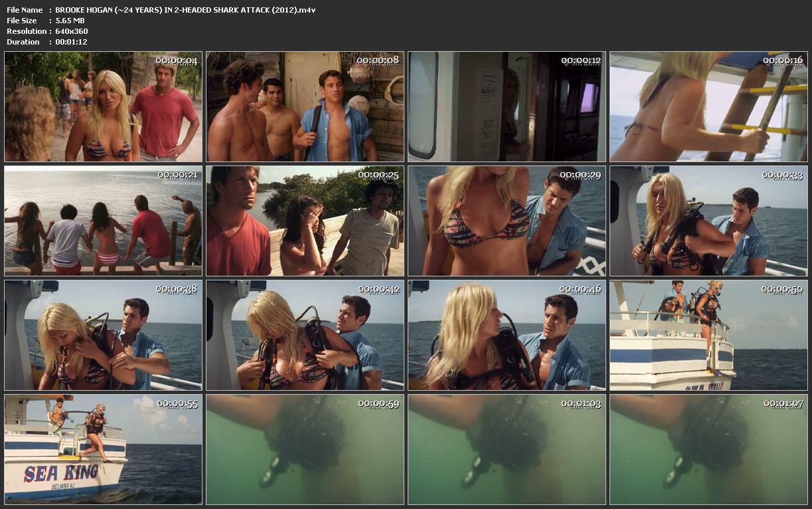Viewport: 812px width, 509px height.
Task: Click the .m4v file name text
Action: [185, 10]
